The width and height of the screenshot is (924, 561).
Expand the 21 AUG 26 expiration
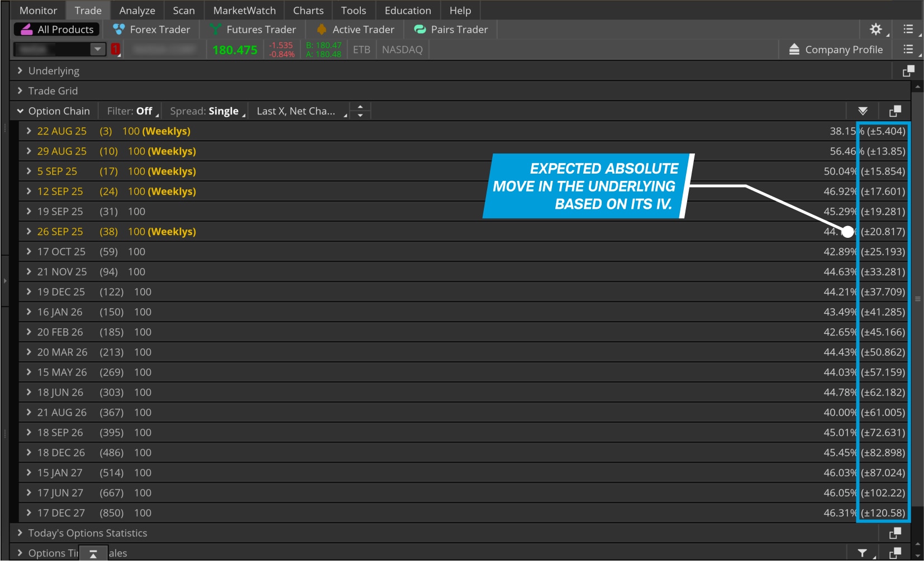(x=29, y=413)
